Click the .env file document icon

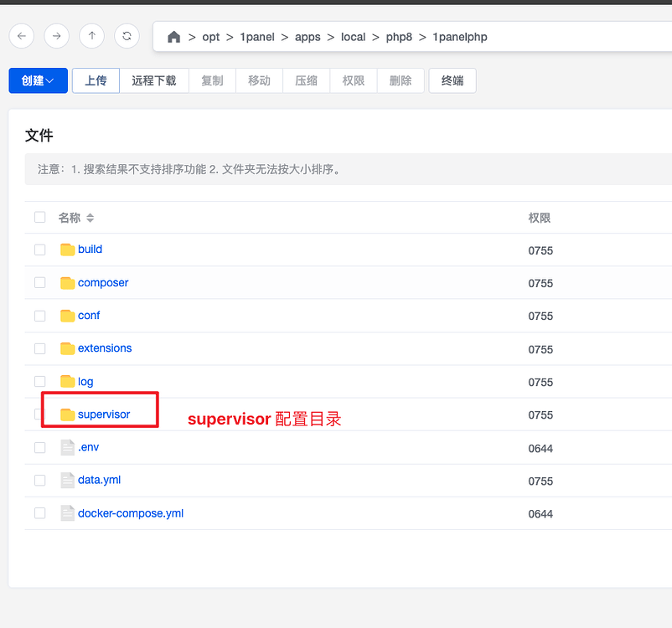click(x=67, y=447)
